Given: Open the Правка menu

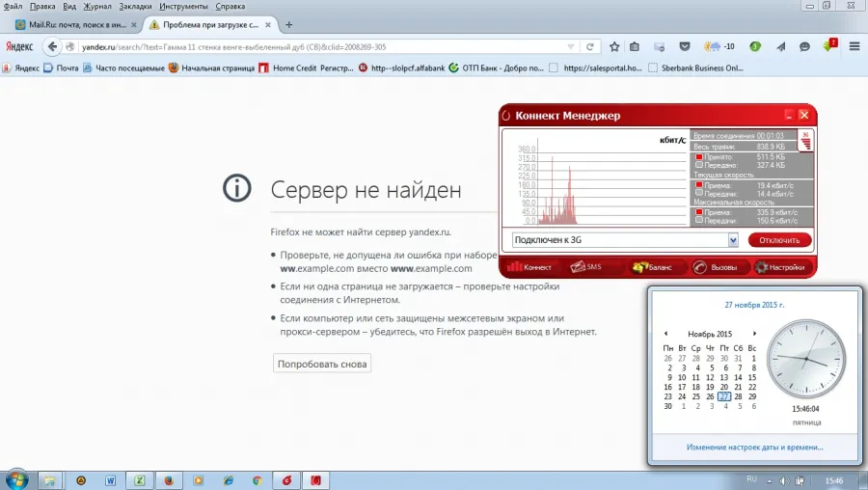Looking at the screenshot, I should (x=42, y=7).
